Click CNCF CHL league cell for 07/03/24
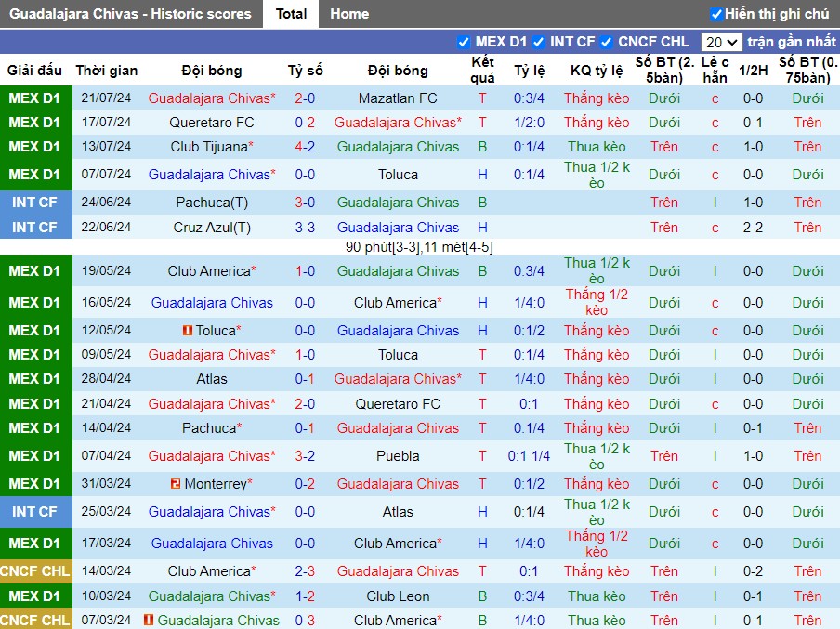The image size is (840, 629). [34, 621]
